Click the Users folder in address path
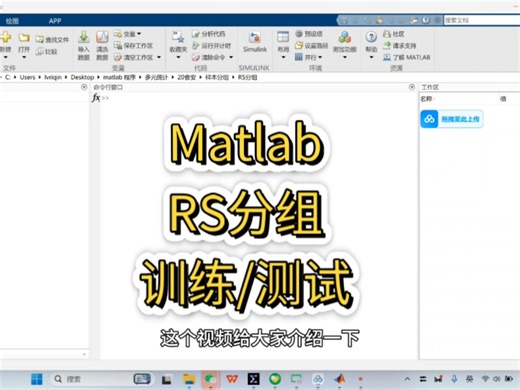520x390 pixels. pos(27,77)
